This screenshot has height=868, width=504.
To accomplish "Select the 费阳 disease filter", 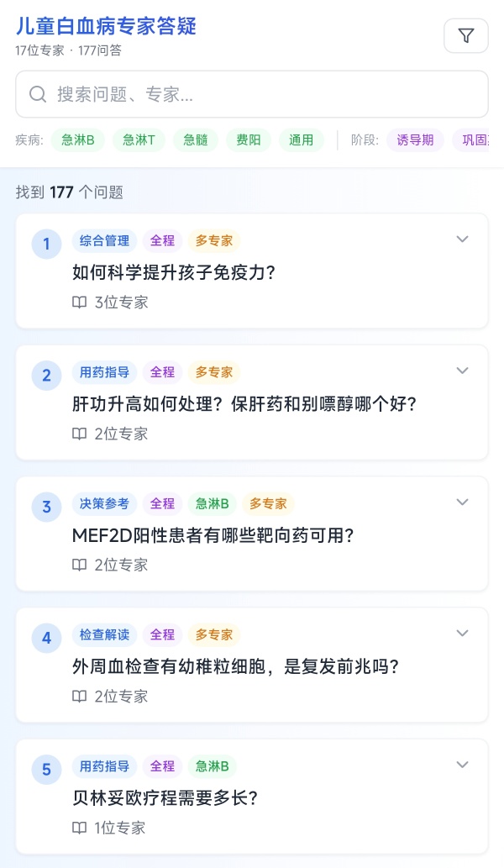I will [x=249, y=140].
